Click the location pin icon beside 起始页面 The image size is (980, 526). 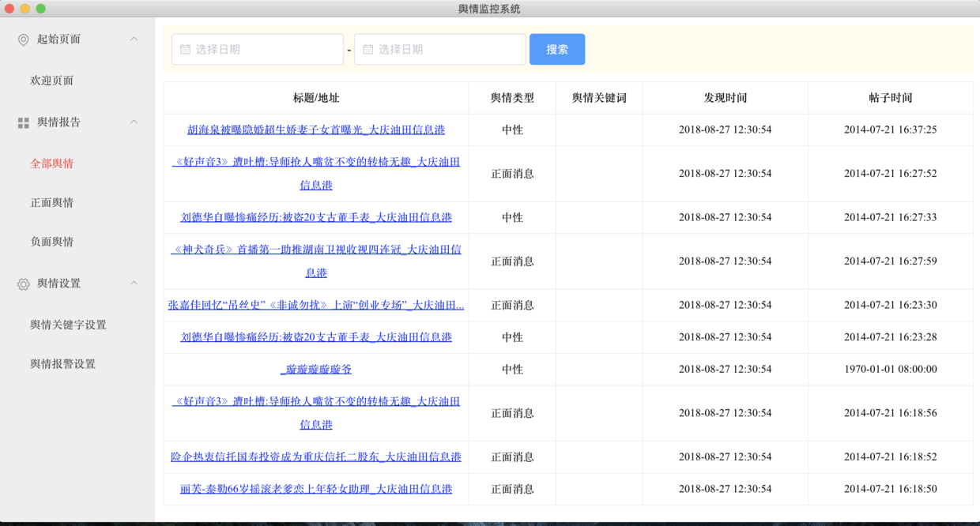coord(22,39)
